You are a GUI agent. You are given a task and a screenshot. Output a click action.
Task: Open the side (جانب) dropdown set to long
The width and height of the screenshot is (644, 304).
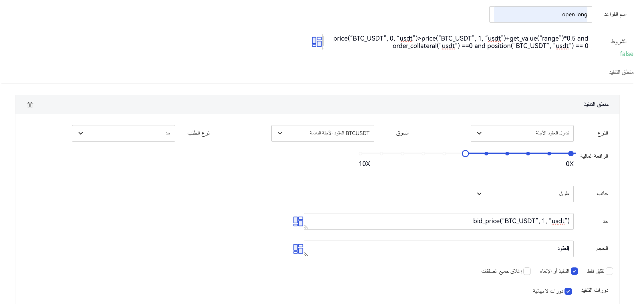click(x=522, y=194)
